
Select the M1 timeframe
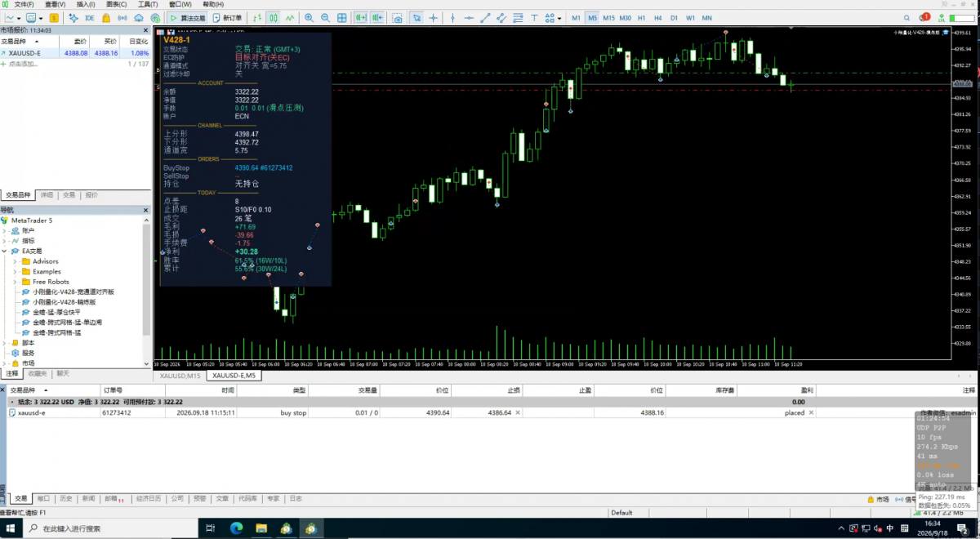click(x=576, y=17)
